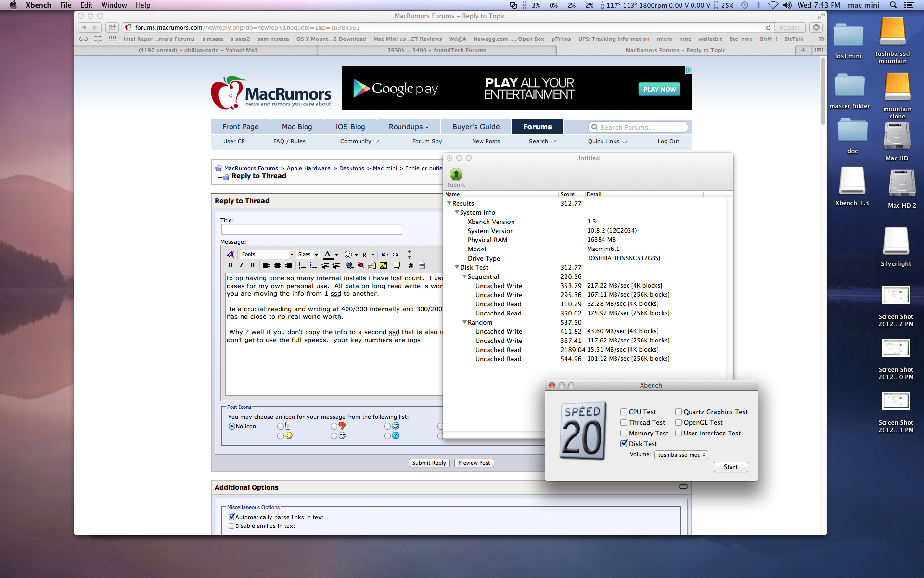
Task: Open the Roundups navigation tab
Action: pyautogui.click(x=408, y=127)
